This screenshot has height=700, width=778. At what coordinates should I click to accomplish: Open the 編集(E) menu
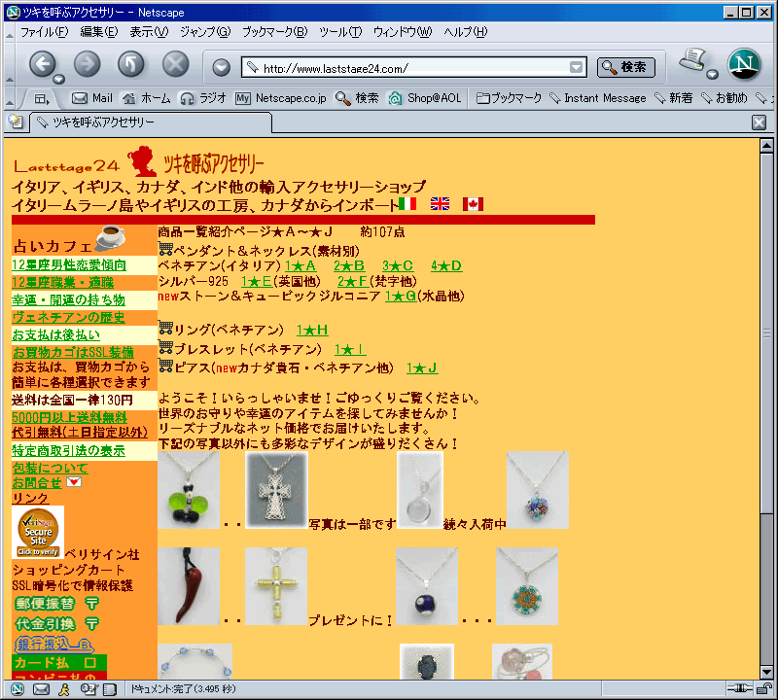pos(99,32)
